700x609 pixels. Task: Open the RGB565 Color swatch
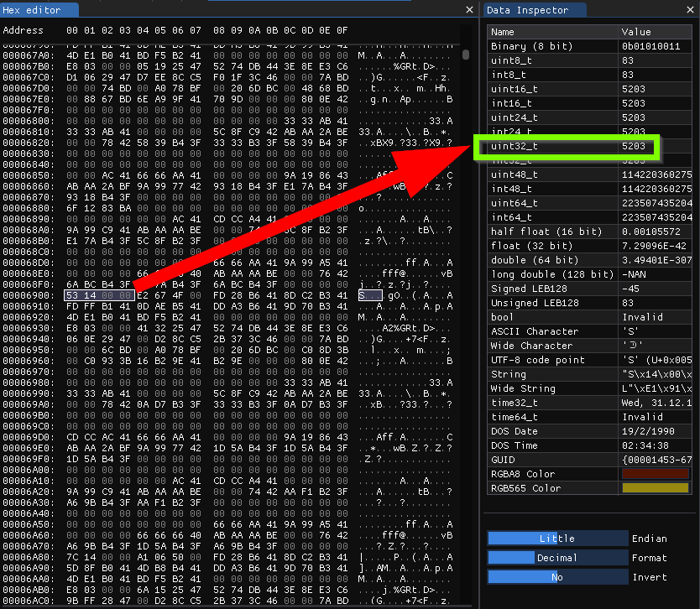click(x=655, y=488)
